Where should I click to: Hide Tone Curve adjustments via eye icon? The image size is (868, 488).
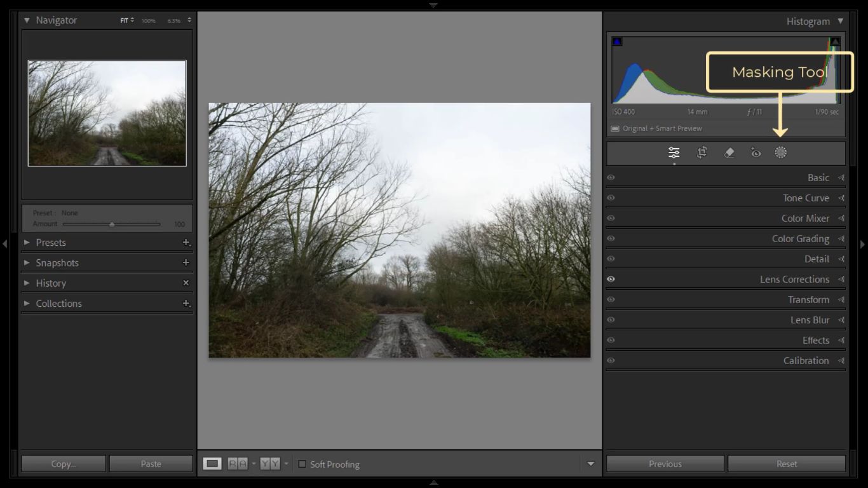click(x=611, y=198)
